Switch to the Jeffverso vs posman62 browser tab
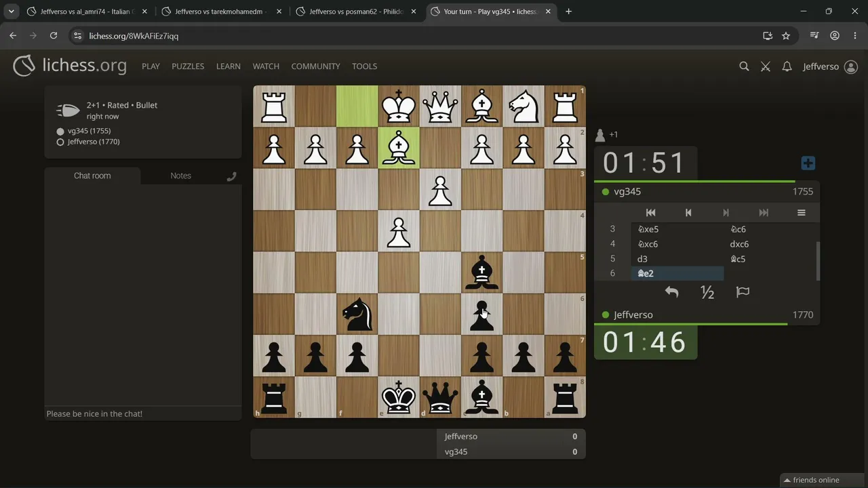868x488 pixels. coord(355,12)
